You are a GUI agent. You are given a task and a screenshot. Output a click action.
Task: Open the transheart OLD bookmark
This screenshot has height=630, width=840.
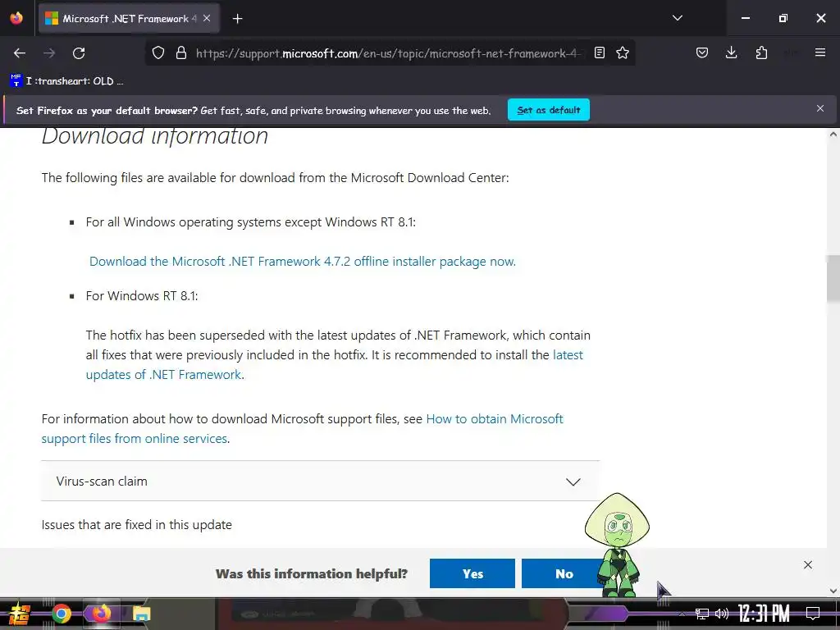pos(66,81)
